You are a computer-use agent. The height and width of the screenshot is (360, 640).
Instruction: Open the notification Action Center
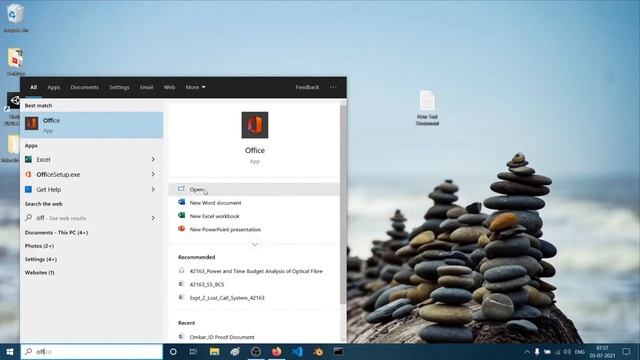627,352
